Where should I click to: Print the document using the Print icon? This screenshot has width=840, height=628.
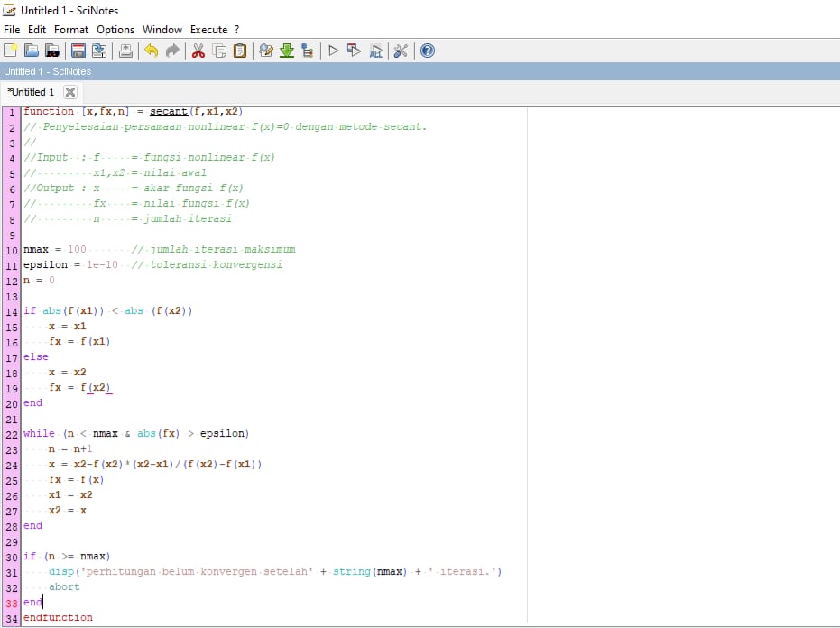(126, 51)
